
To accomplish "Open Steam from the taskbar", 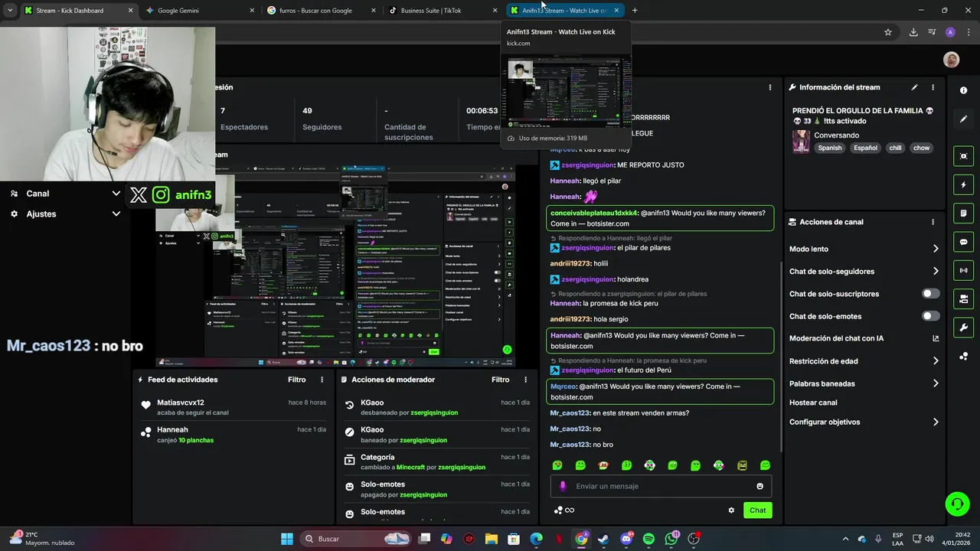I will tap(603, 539).
